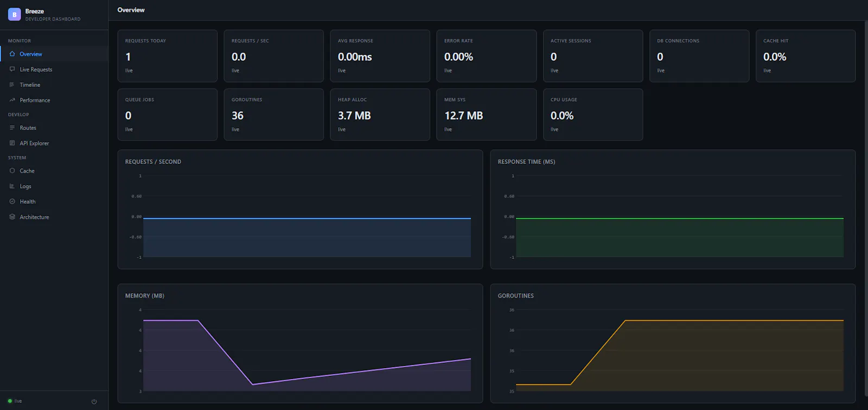This screenshot has height=410, width=868.
Task: Select the Error Rate card
Action: 487,56
